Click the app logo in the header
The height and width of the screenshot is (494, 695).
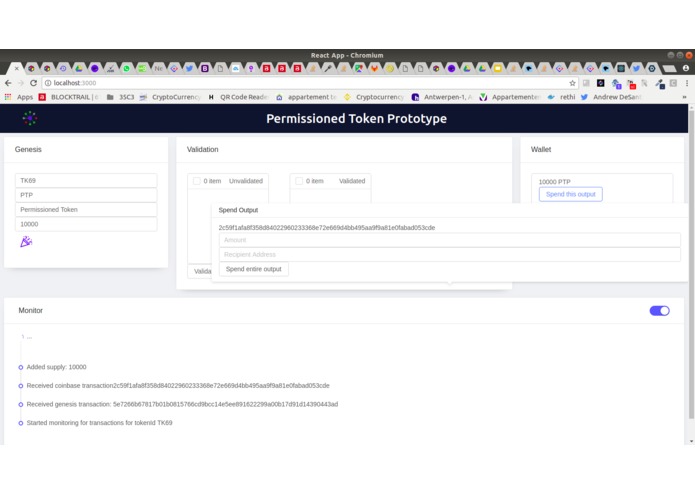(x=30, y=118)
